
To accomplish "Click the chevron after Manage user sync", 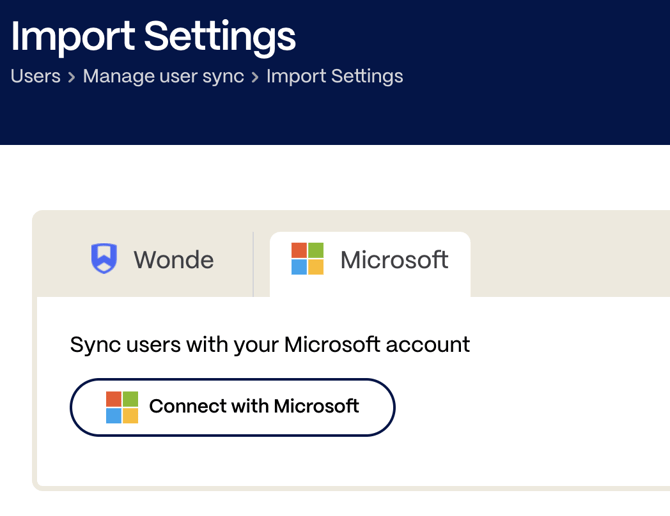I will tap(255, 77).
